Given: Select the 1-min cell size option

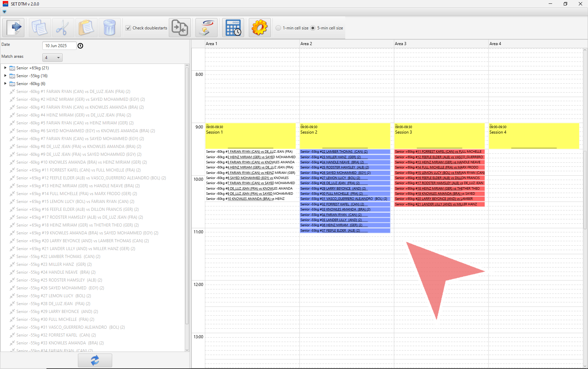Looking at the screenshot, I should (279, 28).
